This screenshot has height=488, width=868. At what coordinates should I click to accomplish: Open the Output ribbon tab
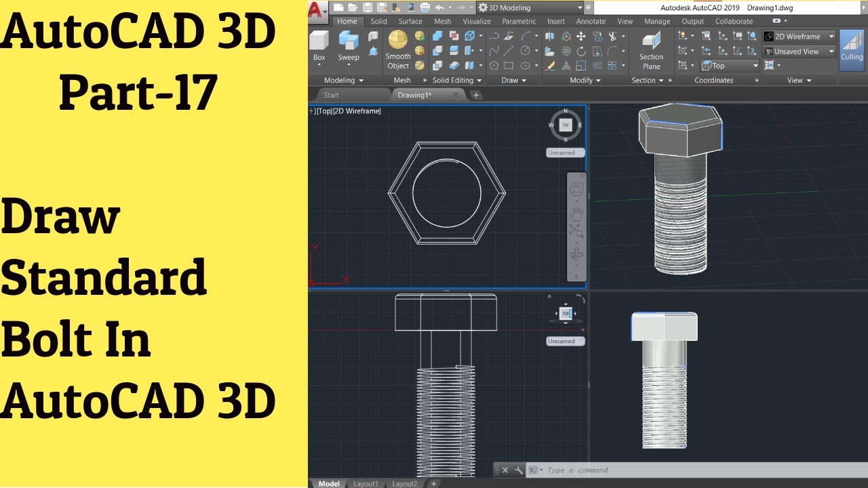pos(692,21)
